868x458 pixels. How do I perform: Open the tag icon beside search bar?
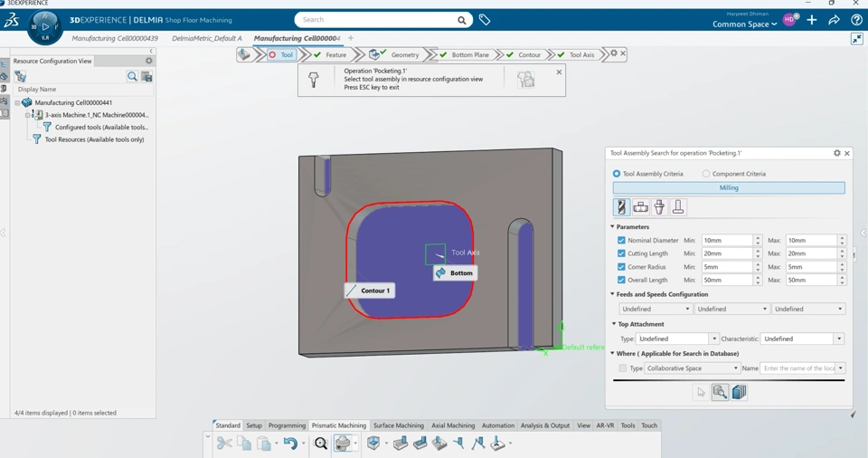485,20
